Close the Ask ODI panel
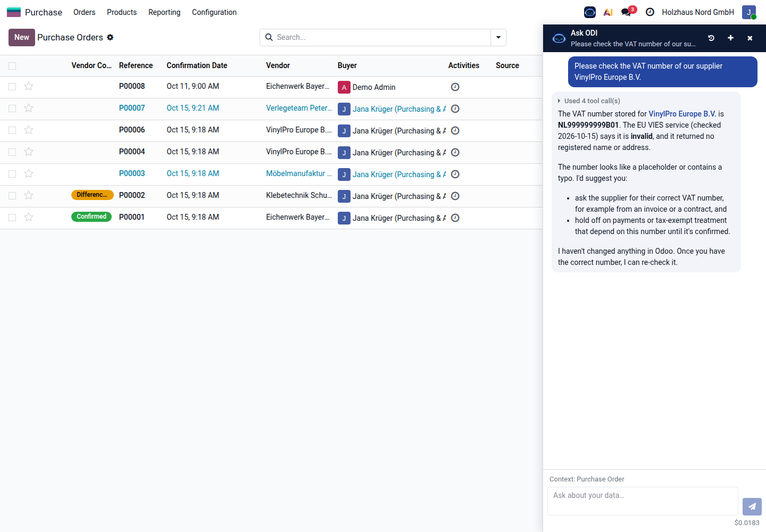 (x=750, y=38)
